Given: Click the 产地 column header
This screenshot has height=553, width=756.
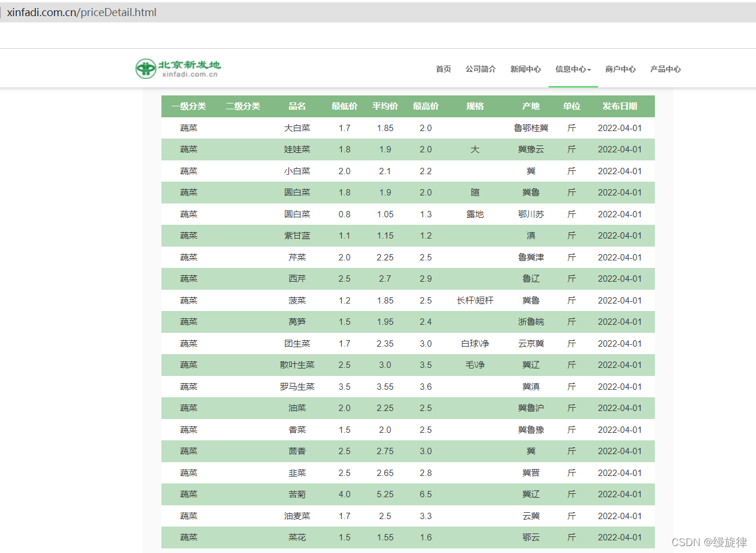Looking at the screenshot, I should [531, 106].
